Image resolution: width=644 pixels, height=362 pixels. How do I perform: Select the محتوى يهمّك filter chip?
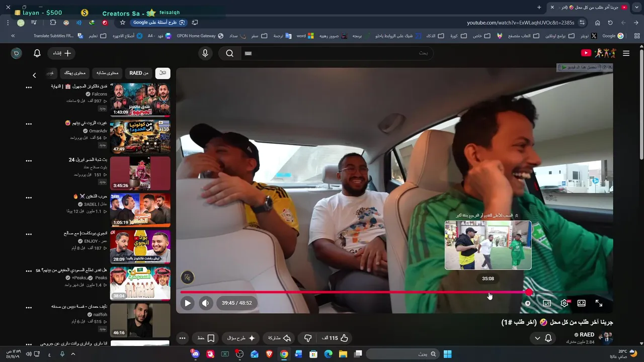75,73
